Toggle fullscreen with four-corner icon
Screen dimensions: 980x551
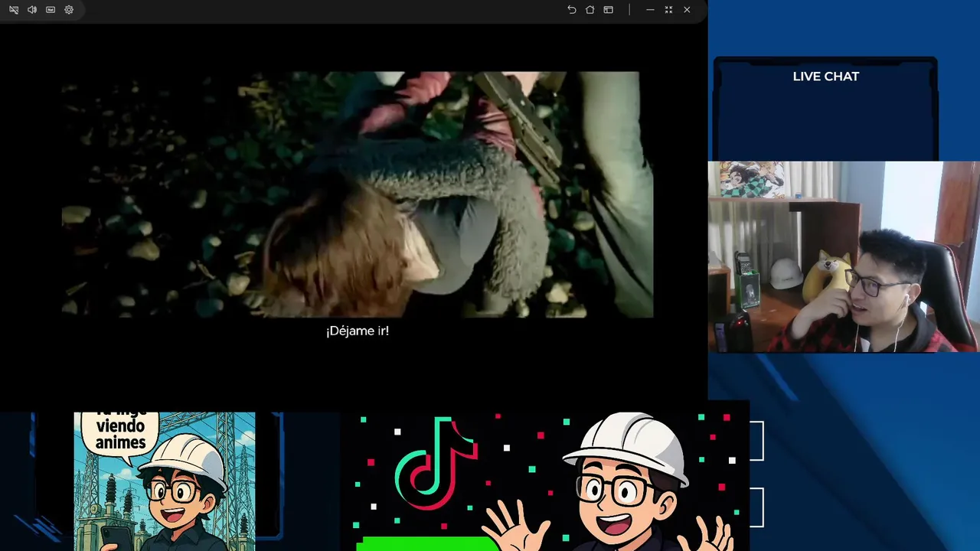(668, 10)
